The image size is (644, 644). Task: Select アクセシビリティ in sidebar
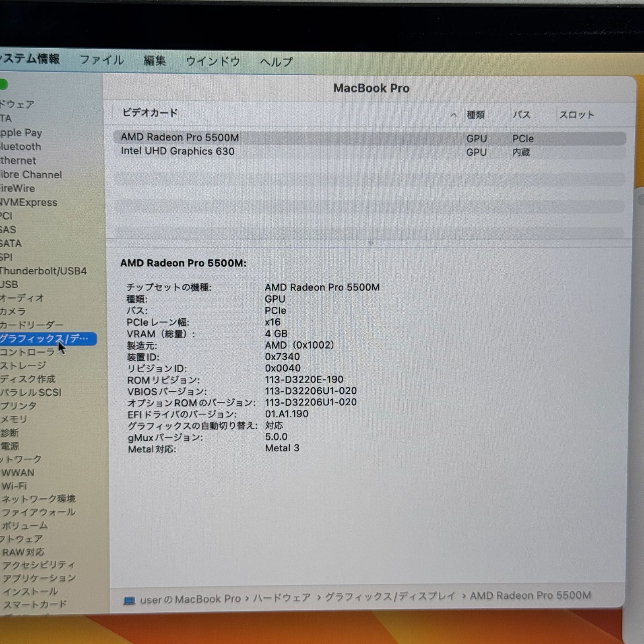pyautogui.click(x=39, y=565)
